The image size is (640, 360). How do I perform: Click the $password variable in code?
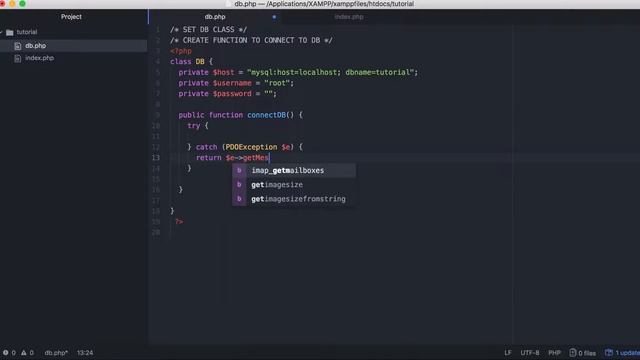point(232,93)
